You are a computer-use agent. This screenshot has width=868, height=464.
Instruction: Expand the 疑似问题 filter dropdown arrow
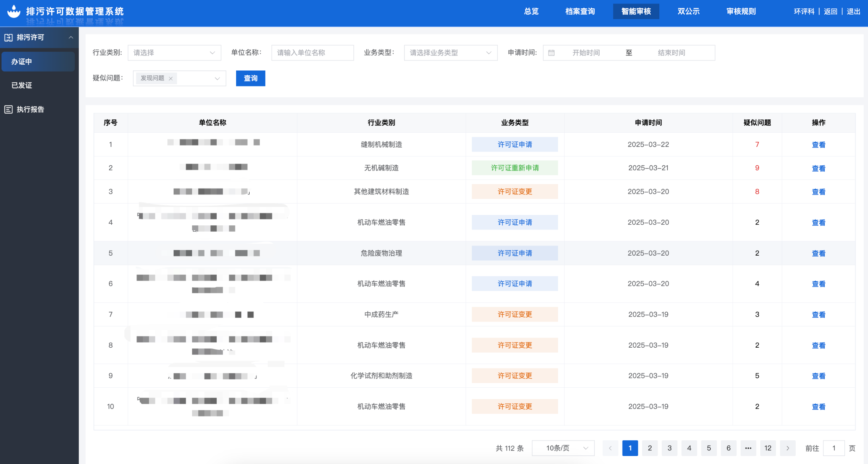click(x=217, y=78)
